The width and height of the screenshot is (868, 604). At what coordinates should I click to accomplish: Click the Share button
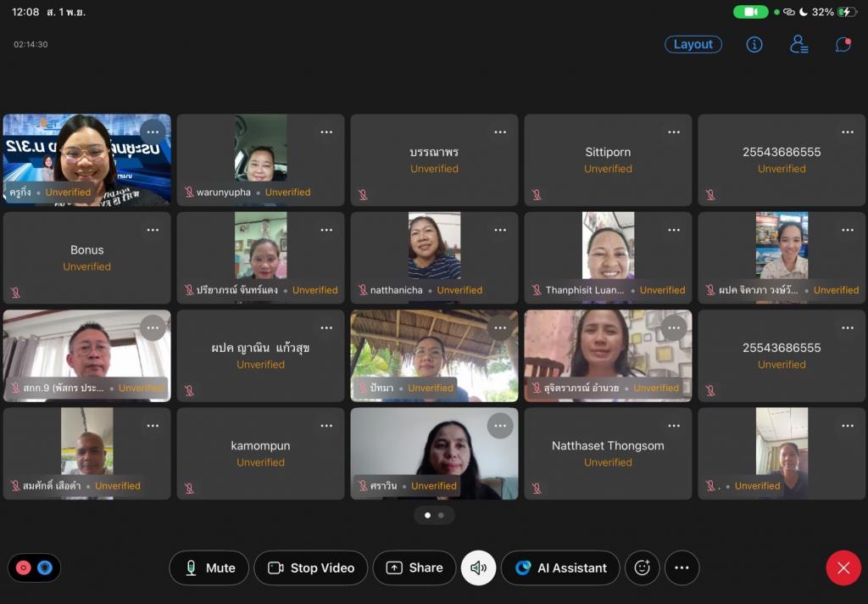[x=415, y=568]
